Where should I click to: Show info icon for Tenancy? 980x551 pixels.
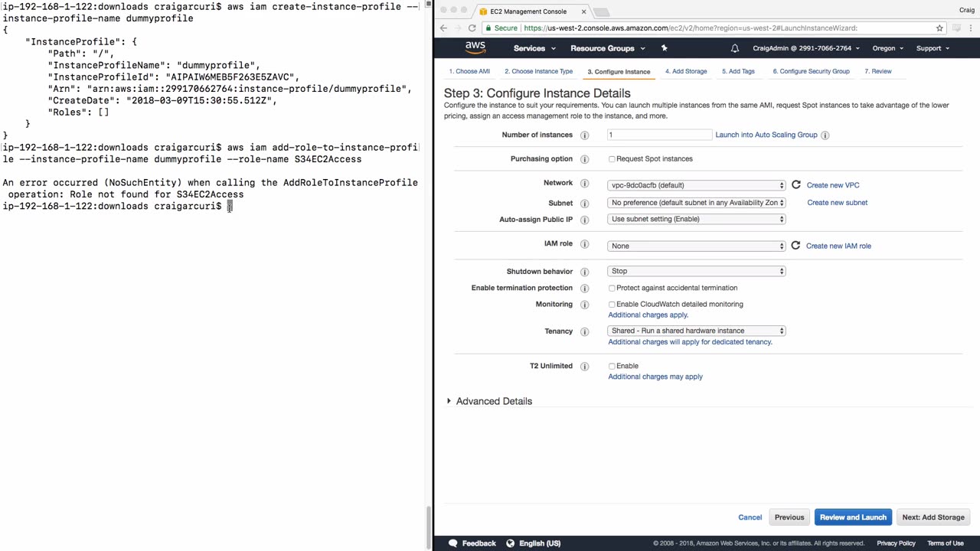584,332
